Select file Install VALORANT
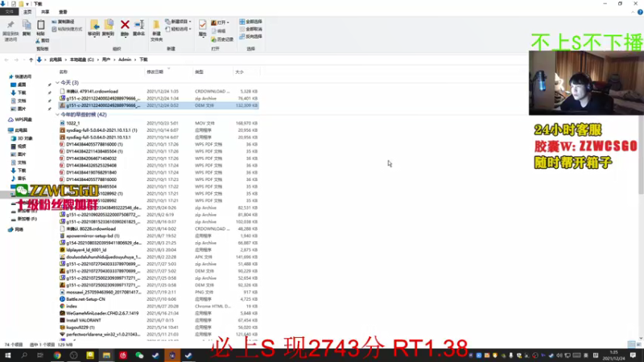Screen dimensions: 644x362 click(x=158, y=320)
